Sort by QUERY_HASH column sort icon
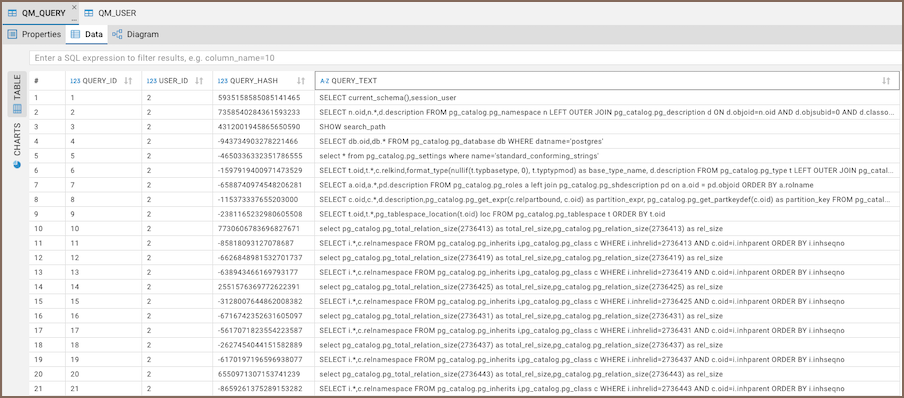This screenshot has height=398, width=904. 301,81
